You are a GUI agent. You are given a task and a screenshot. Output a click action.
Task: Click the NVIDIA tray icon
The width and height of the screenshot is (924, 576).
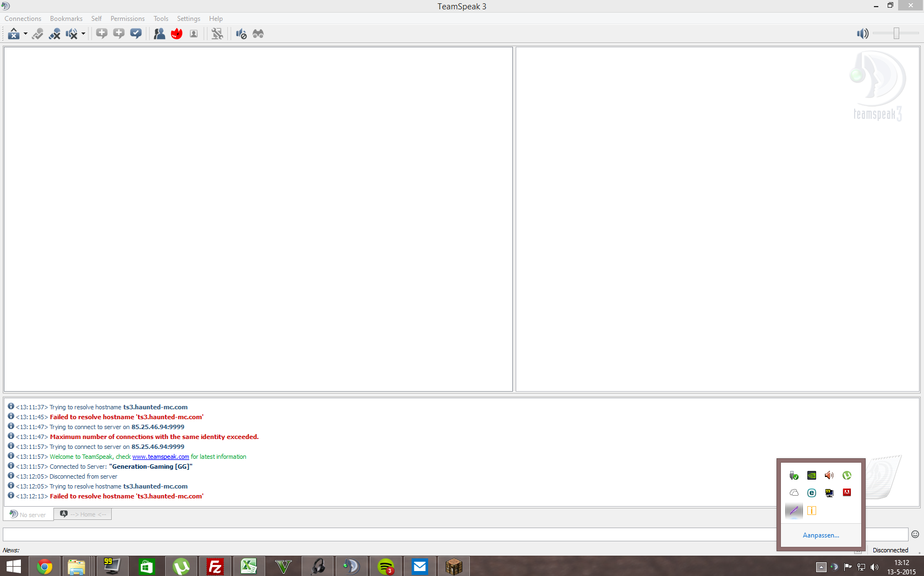(812, 475)
